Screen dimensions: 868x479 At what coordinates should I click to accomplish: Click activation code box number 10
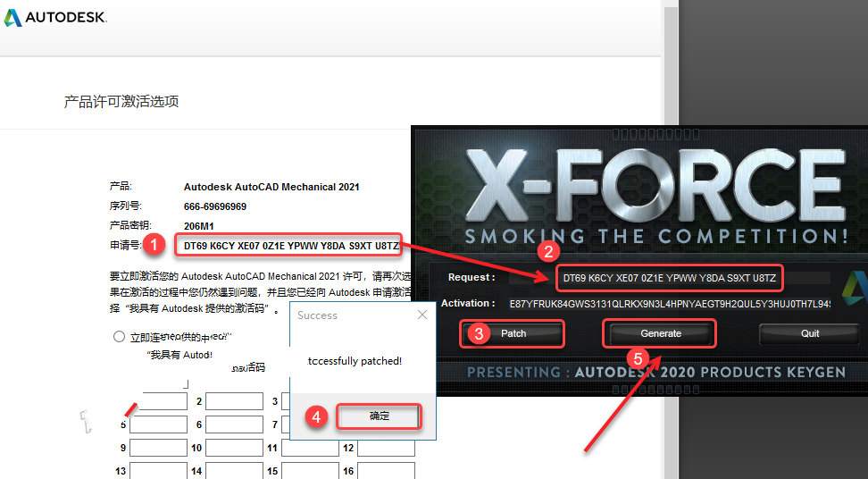(x=234, y=448)
